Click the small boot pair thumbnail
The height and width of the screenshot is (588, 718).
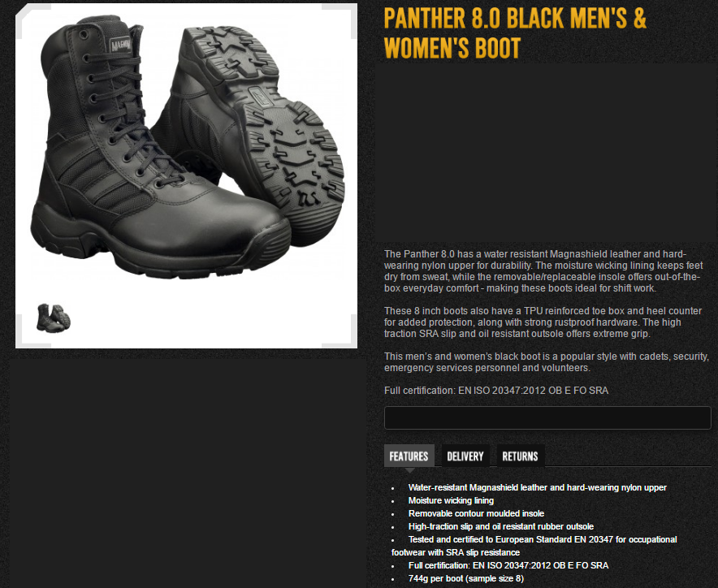(x=53, y=318)
